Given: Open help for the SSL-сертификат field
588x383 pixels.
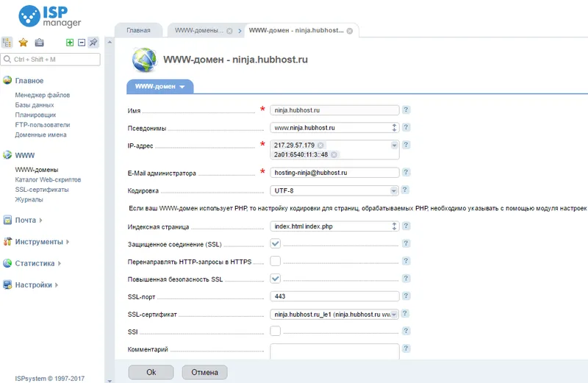Looking at the screenshot, I should point(405,314).
